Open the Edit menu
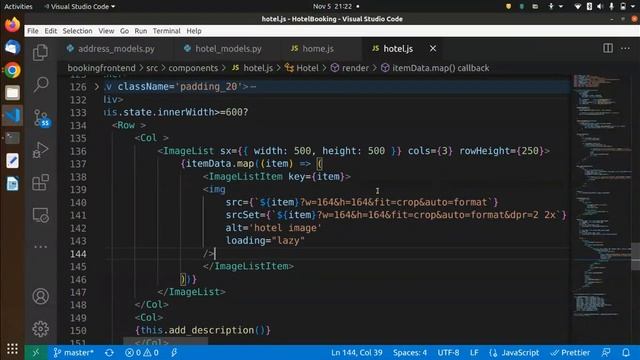Screen dimensions: 640x360 point(51,31)
